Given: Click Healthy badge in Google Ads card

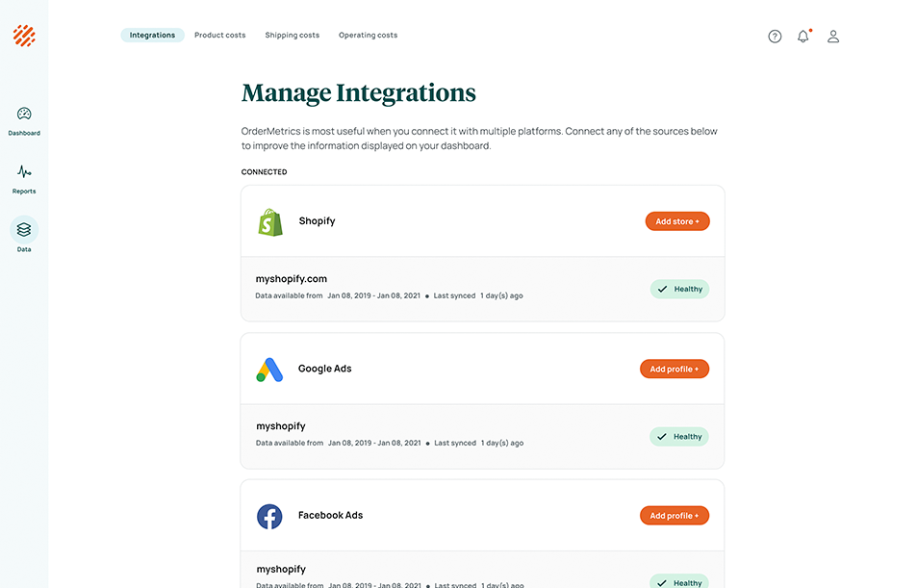Looking at the screenshot, I should (x=679, y=437).
